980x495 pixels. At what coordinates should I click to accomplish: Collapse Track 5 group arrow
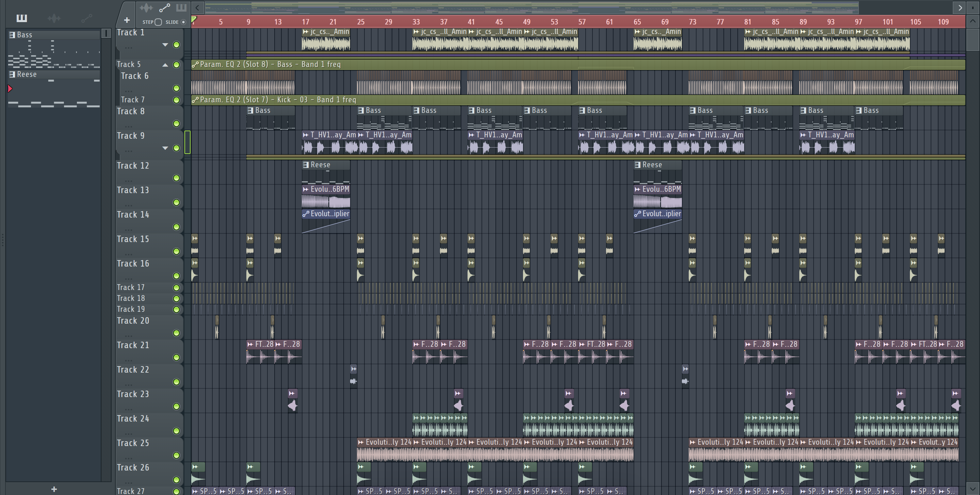(x=165, y=65)
